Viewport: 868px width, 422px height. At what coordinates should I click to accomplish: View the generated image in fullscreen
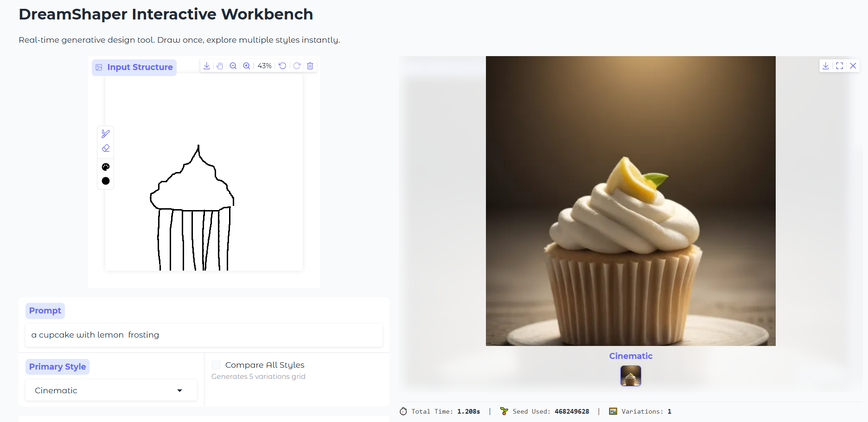(x=840, y=66)
